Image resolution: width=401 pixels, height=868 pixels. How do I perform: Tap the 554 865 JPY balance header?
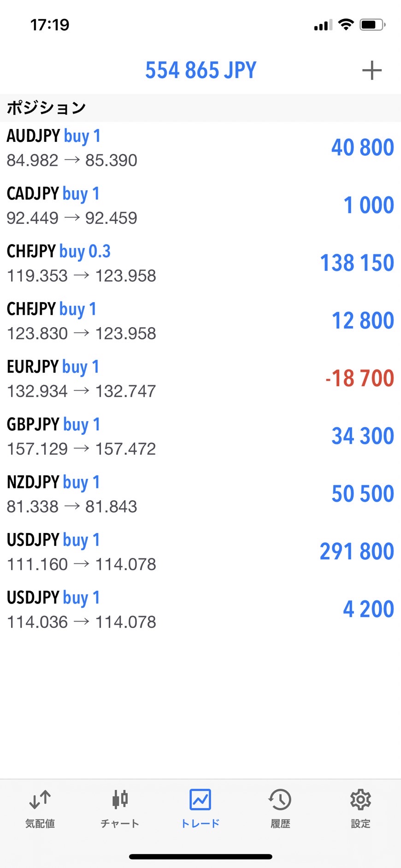(x=200, y=70)
